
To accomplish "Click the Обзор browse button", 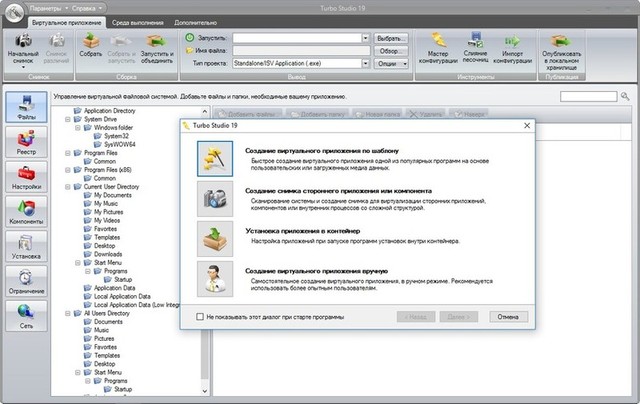I will pos(392,50).
